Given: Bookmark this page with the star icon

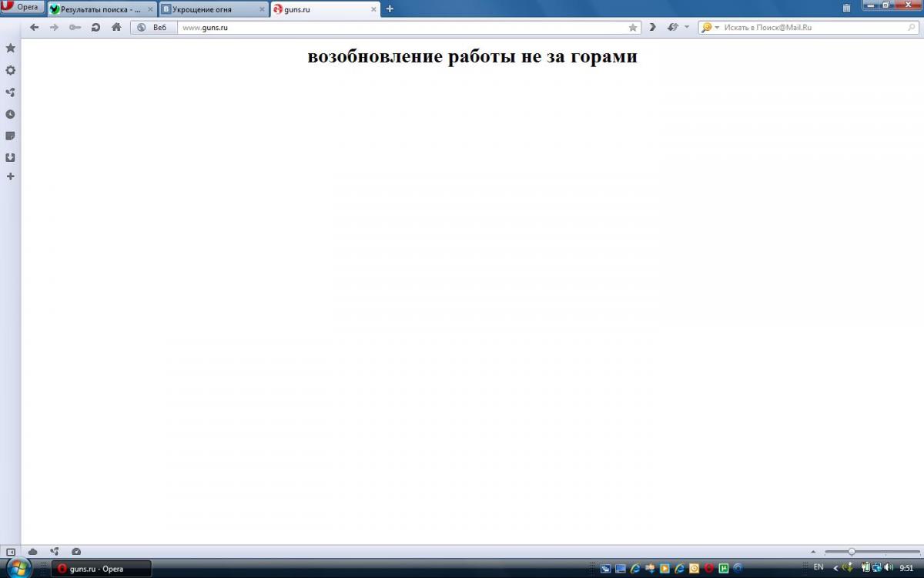Looking at the screenshot, I should (x=633, y=27).
